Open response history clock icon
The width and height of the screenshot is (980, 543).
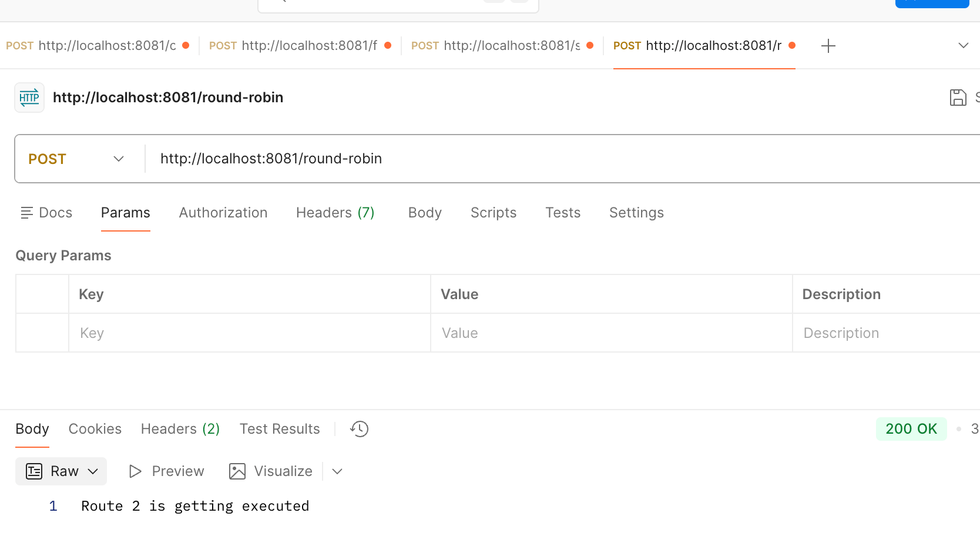pyautogui.click(x=359, y=429)
